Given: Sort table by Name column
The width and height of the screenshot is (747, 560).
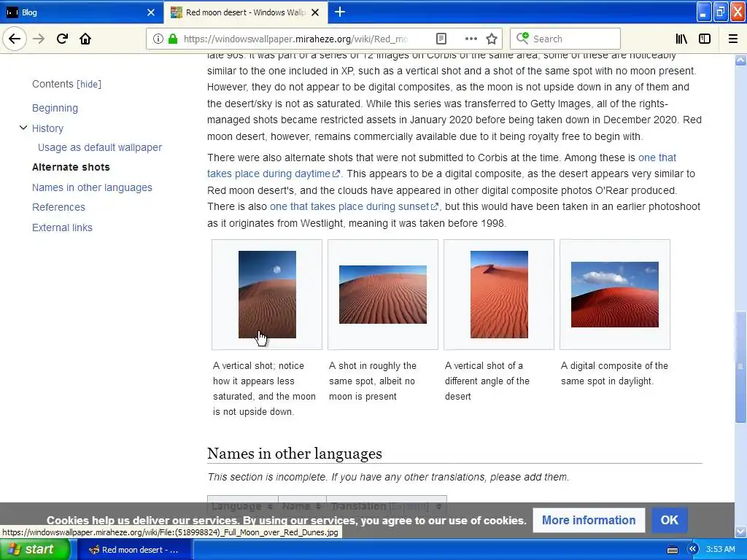Looking at the screenshot, I should 302,506.
